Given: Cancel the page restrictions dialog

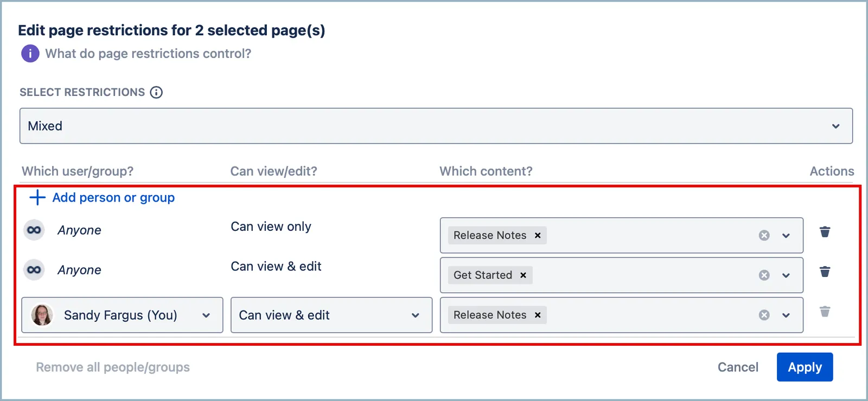Looking at the screenshot, I should point(738,367).
